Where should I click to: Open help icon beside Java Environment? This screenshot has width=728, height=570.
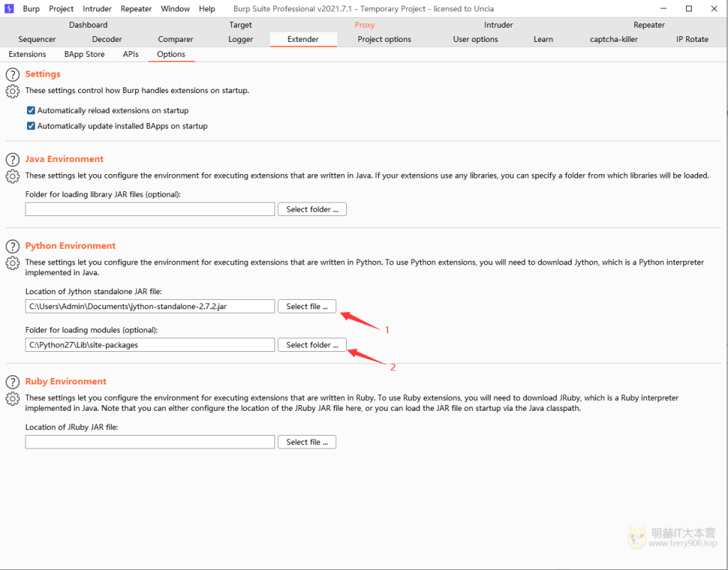(x=13, y=160)
